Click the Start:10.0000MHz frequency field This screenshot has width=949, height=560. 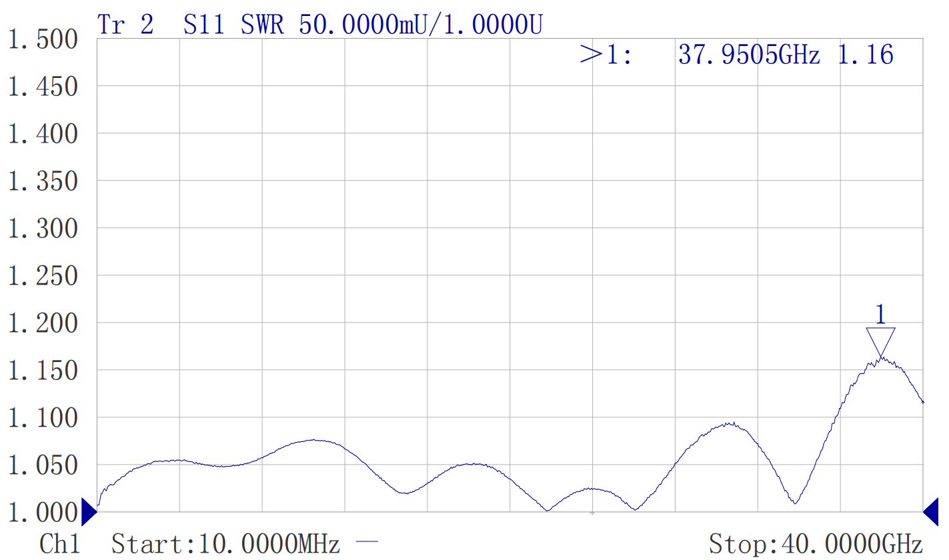(225, 544)
